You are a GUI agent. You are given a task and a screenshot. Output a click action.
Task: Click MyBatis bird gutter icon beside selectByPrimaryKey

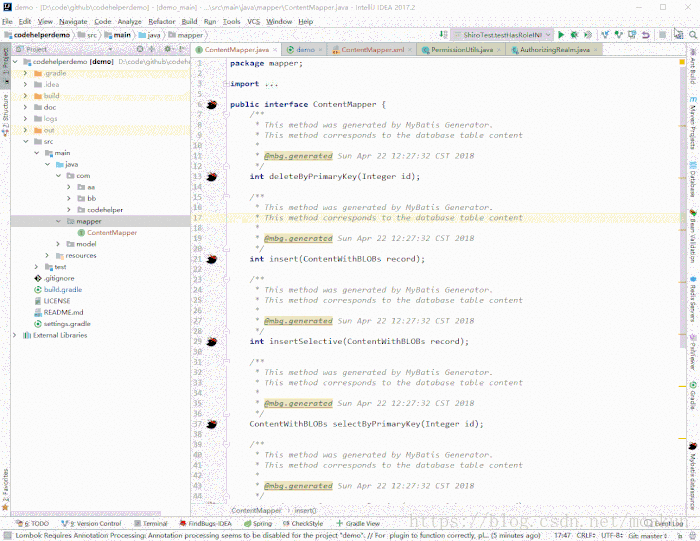[212, 424]
